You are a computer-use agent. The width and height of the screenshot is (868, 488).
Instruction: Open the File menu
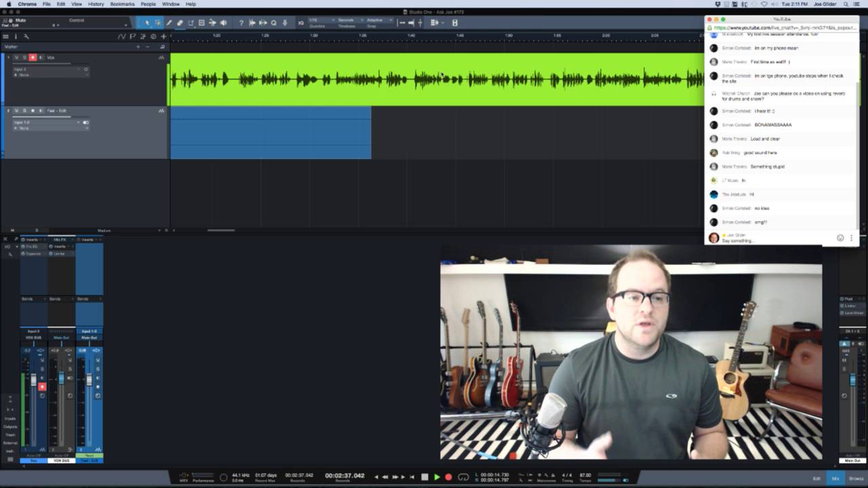(x=47, y=4)
